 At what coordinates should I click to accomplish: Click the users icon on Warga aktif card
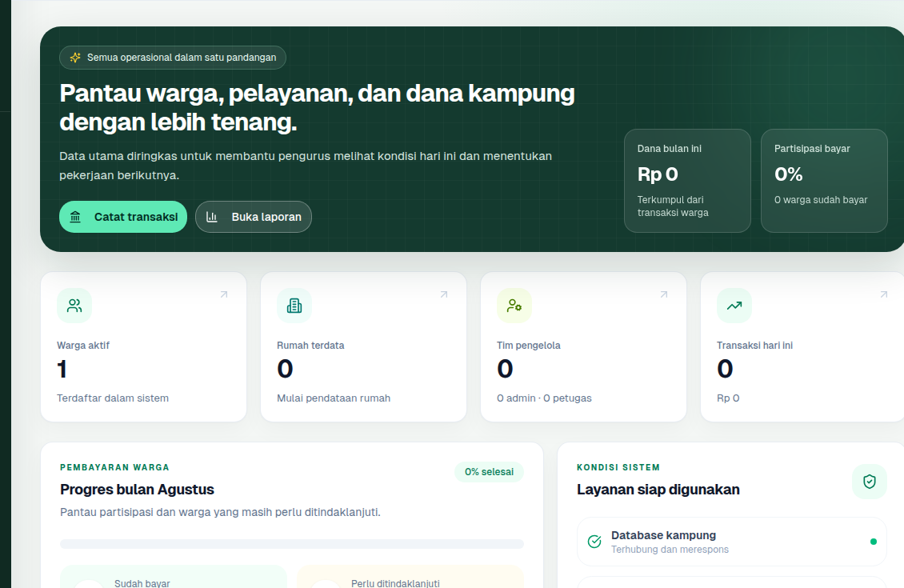[x=74, y=306]
